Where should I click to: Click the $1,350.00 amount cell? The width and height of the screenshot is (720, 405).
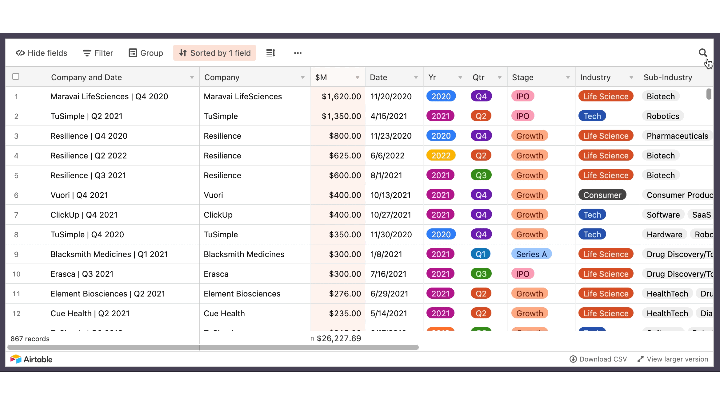(x=341, y=116)
